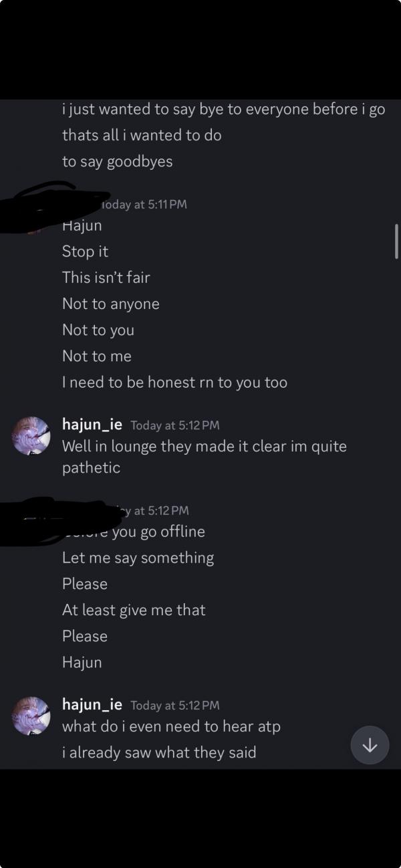Click the chat scrollbar thumb on the right edge
Screen dimensions: 401x868
pos(396,241)
